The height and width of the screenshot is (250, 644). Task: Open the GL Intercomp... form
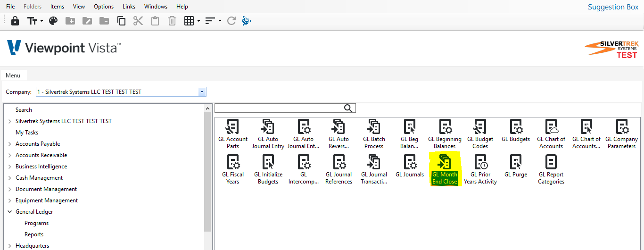point(304,169)
